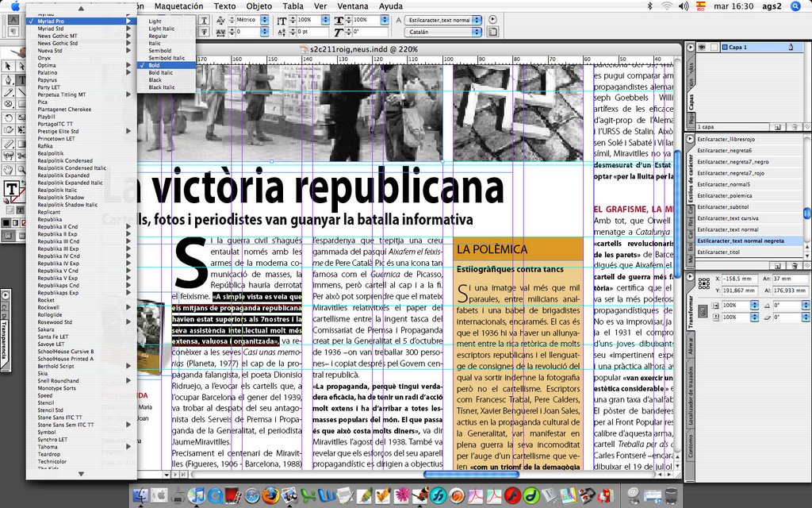812x508 pixels.
Task: Click the X position field
Action: point(741,279)
